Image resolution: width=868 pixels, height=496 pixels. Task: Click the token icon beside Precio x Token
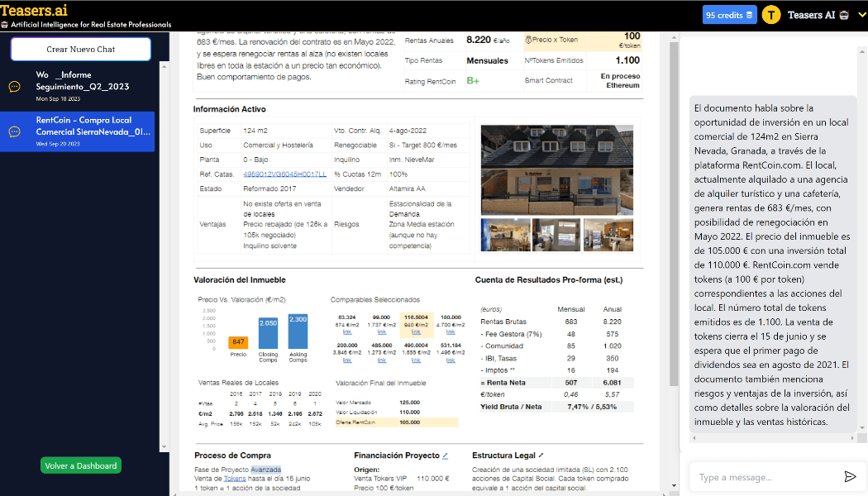528,40
